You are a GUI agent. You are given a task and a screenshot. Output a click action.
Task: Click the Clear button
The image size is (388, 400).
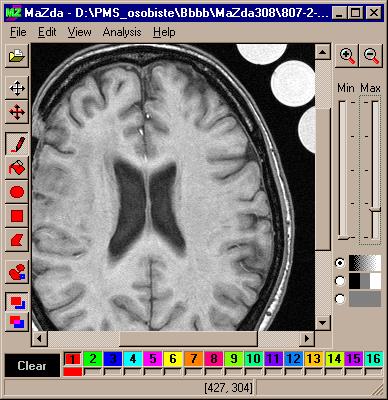(x=32, y=366)
